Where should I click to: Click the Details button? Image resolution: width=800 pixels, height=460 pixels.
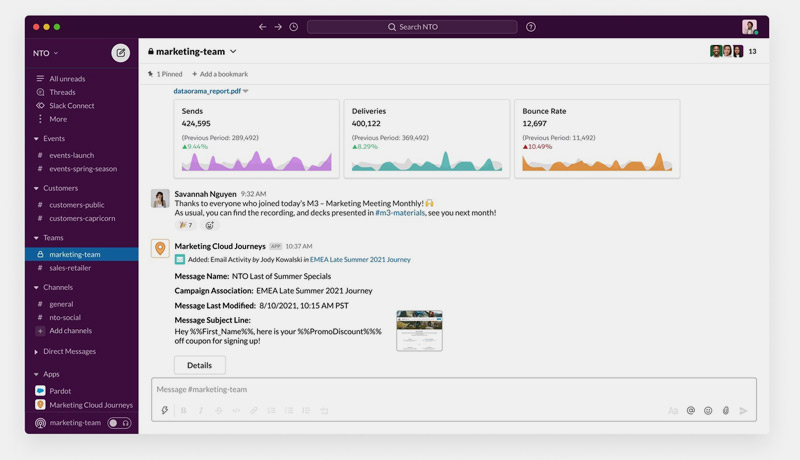(199, 365)
